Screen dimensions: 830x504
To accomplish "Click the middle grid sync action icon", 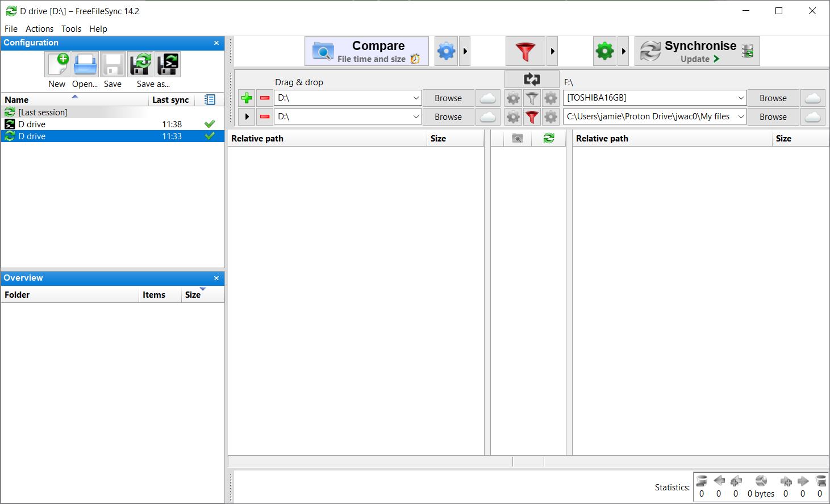I will click(x=549, y=139).
